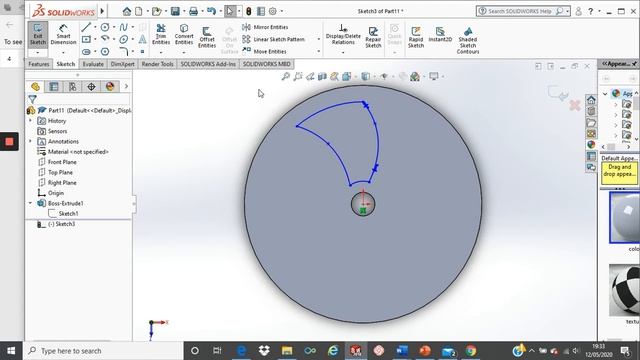The image size is (640, 360).
Task: Select the Spline sketch tool
Action: click(x=123, y=27)
